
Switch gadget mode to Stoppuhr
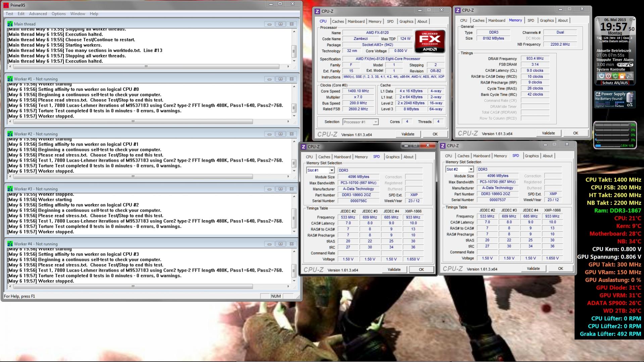pos(604,60)
